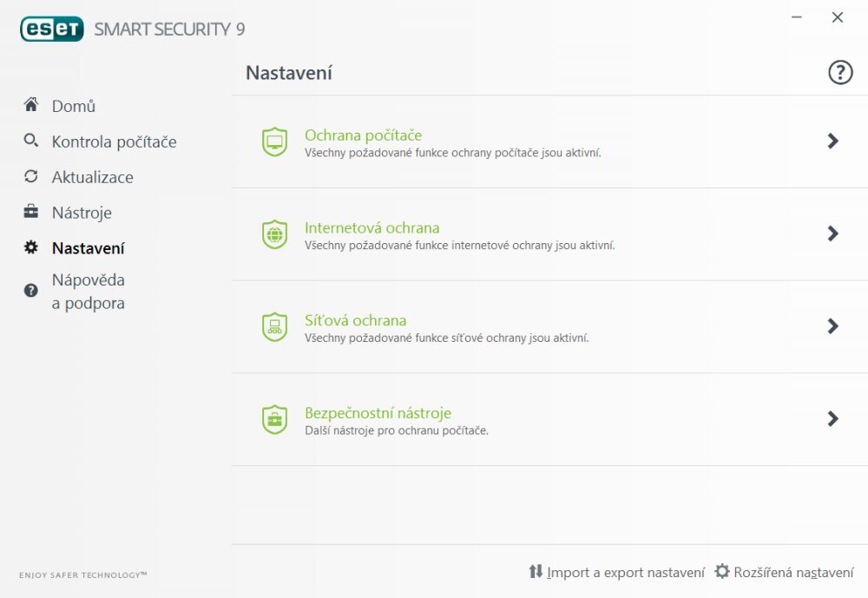
Task: Switch to Aktualizace in the sidebar menu
Action: 93,176
